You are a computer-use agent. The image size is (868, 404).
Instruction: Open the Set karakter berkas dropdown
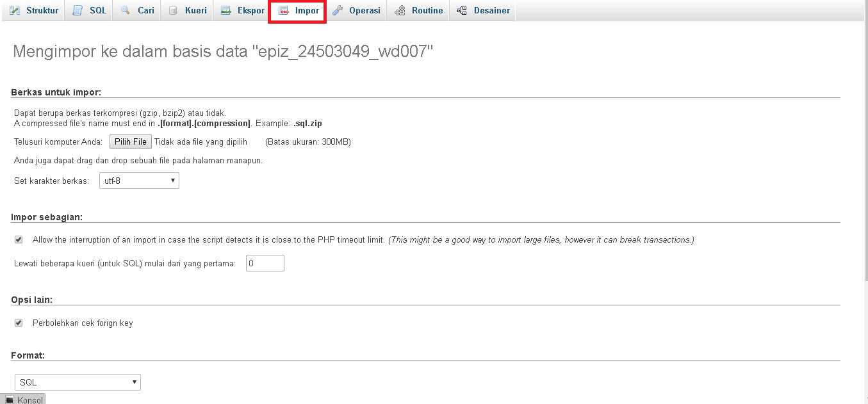[139, 181]
